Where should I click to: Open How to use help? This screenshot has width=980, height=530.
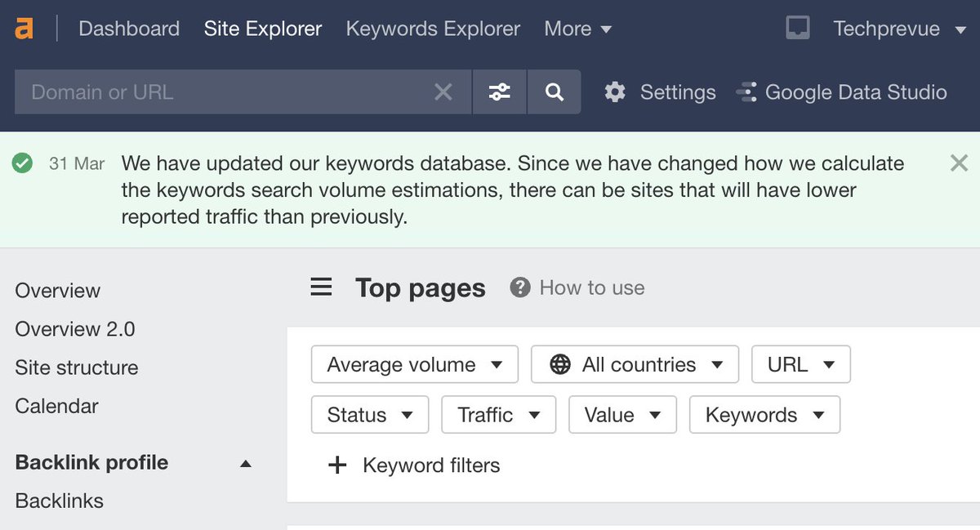pos(592,287)
